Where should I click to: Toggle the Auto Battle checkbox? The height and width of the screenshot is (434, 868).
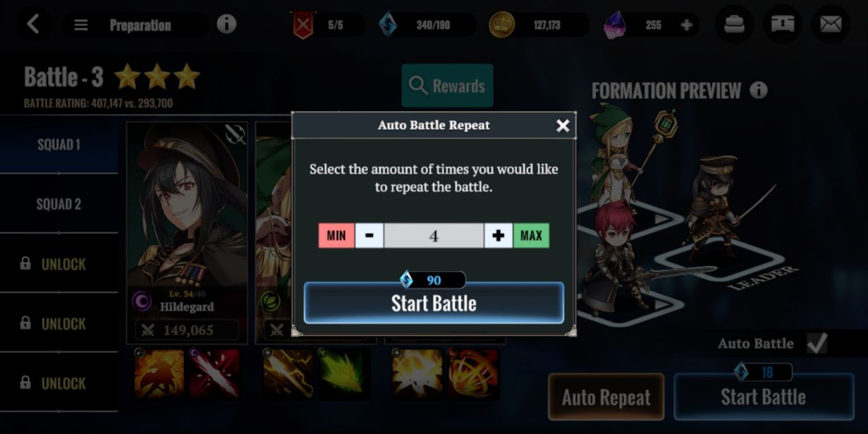click(816, 343)
